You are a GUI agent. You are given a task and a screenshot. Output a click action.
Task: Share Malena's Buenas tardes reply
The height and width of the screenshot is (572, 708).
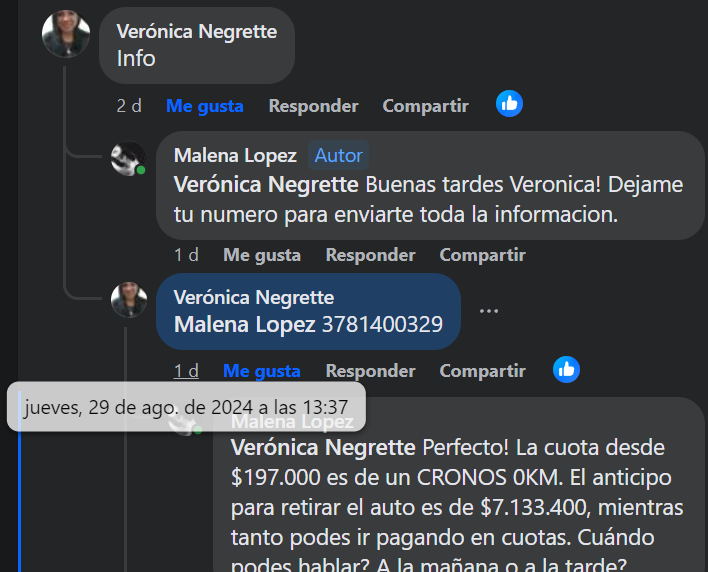482,255
